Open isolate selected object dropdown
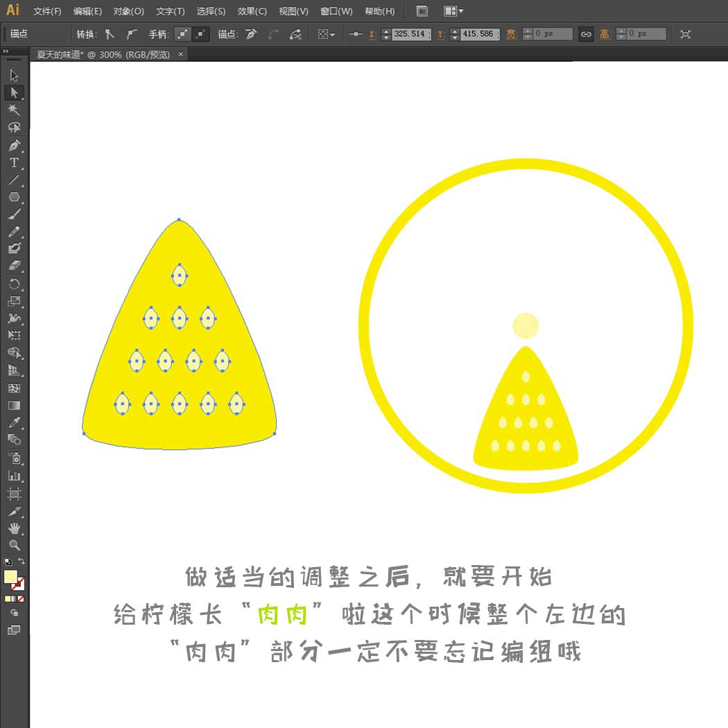Screen dimensions: 728x728 326,35
